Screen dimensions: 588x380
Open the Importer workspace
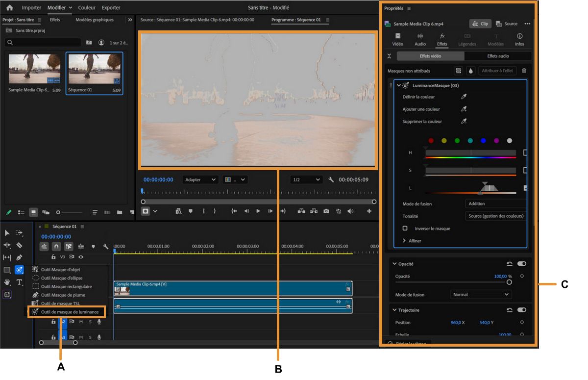[31, 8]
